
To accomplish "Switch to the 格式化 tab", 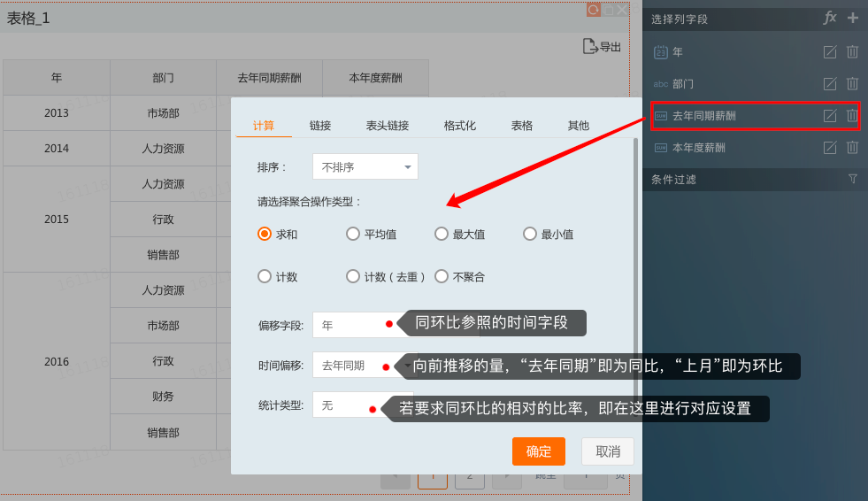I will point(460,126).
